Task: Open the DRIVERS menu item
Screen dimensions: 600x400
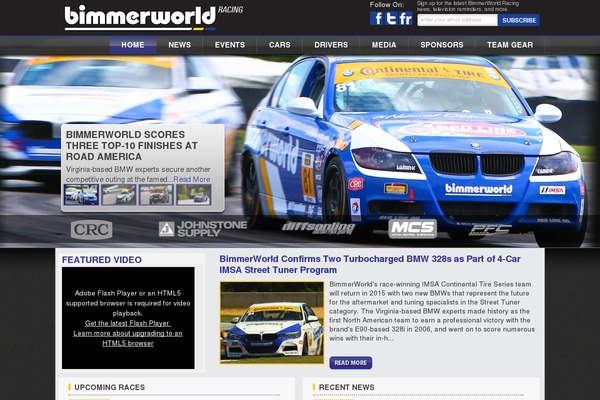Action: 331,45
